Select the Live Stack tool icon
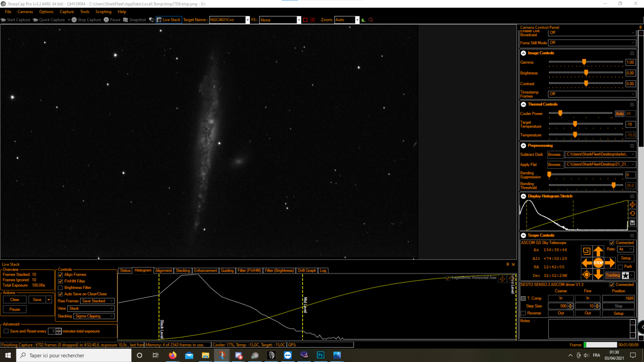The height and width of the screenshot is (362, 644). [x=160, y=19]
